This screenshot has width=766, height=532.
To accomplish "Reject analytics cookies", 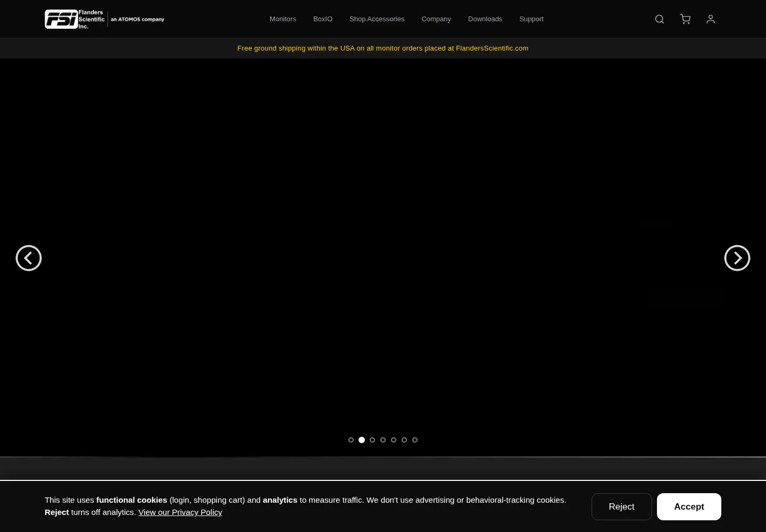I will [x=622, y=506].
